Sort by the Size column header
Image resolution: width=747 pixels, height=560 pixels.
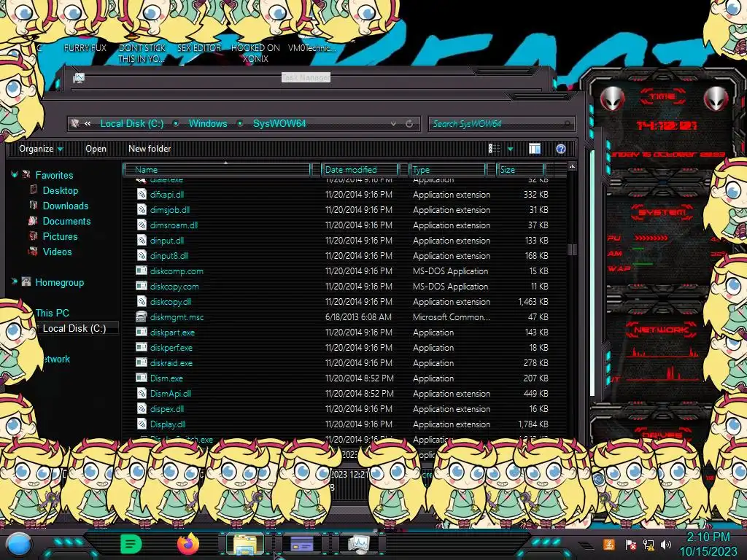[x=520, y=169]
